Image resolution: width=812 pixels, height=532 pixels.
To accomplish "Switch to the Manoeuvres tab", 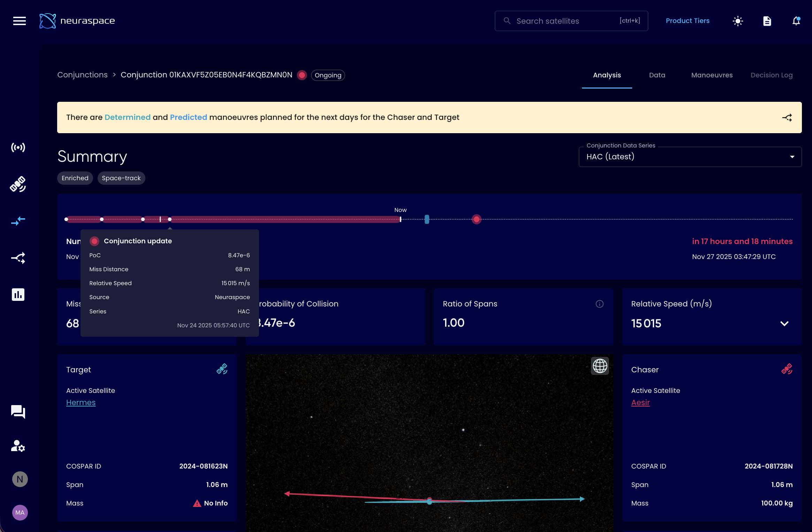I will point(712,75).
